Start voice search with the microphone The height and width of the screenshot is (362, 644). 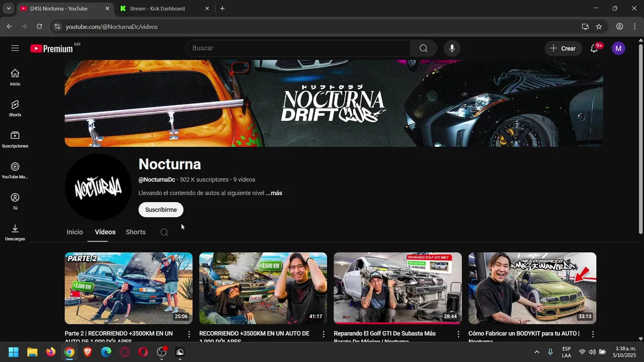pyautogui.click(x=452, y=48)
